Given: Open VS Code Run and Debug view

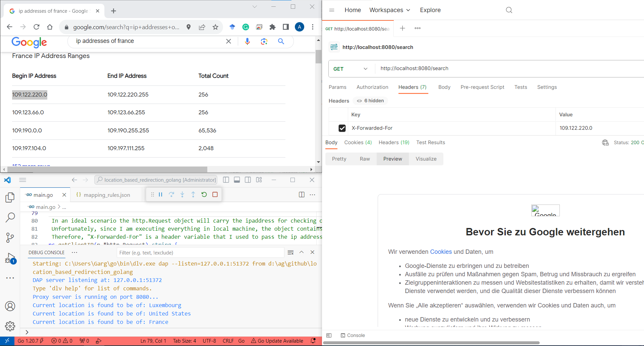Looking at the screenshot, I should (10, 258).
